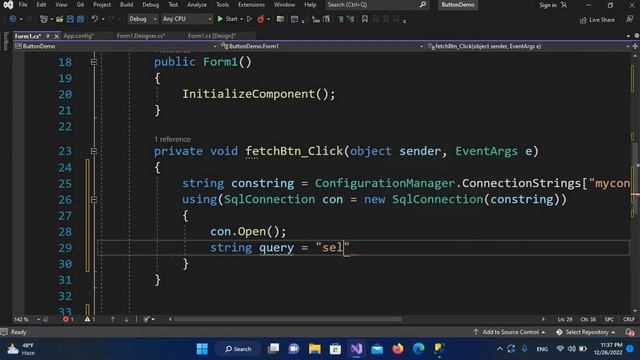Open the Build menu
This screenshot has height=360, width=640.
point(127,5)
